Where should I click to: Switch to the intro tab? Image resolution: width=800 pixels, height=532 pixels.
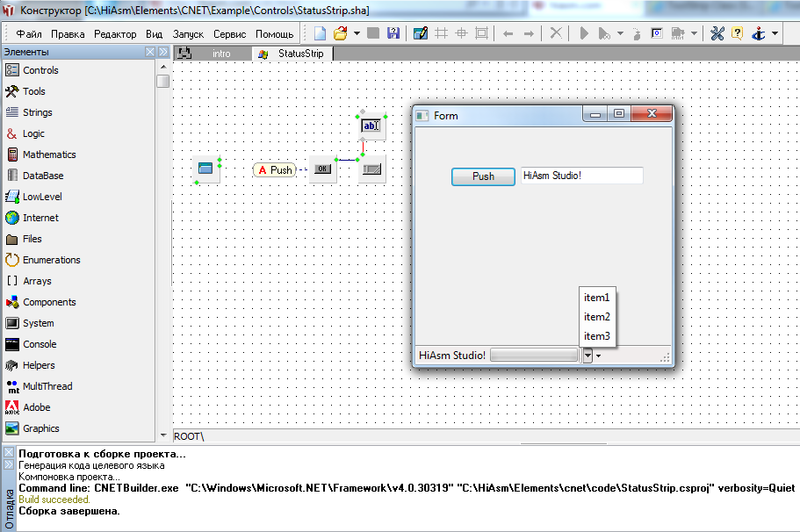[220, 54]
